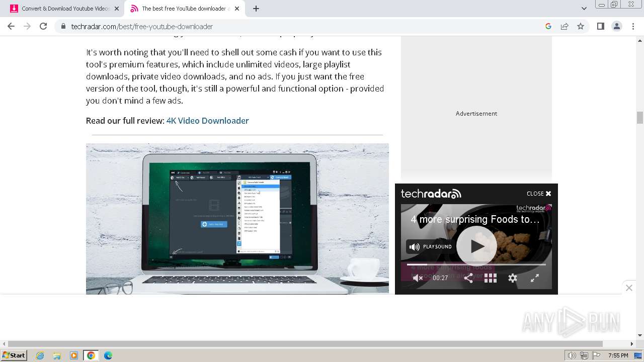644x362 pixels.
Task: Switch to Convert & Download Youtube Videos tab
Action: coord(65,9)
